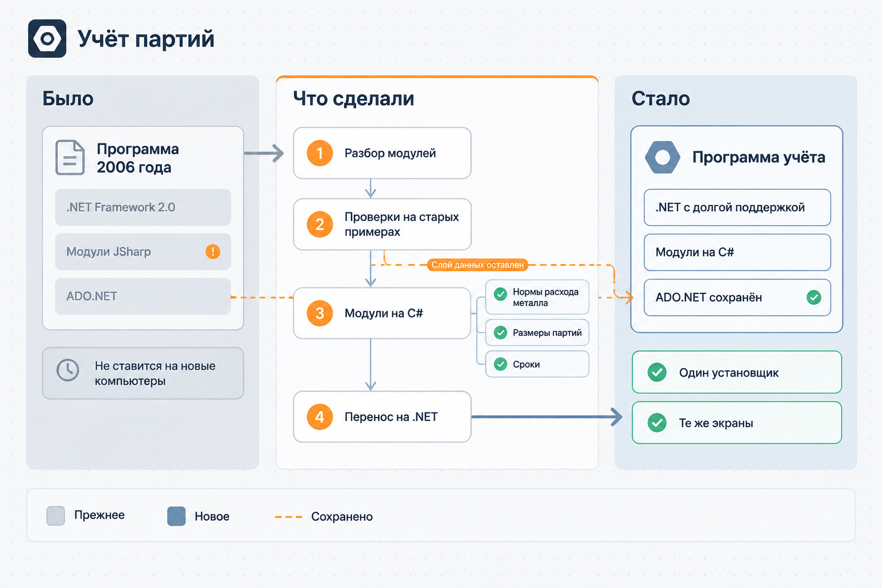
Task: Click the Программа 2006 года heading
Action: pyautogui.click(x=138, y=158)
